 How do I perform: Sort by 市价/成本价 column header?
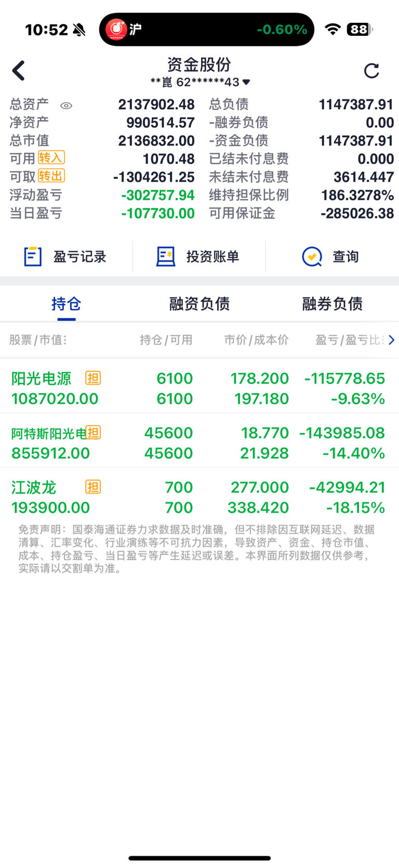pos(256,340)
